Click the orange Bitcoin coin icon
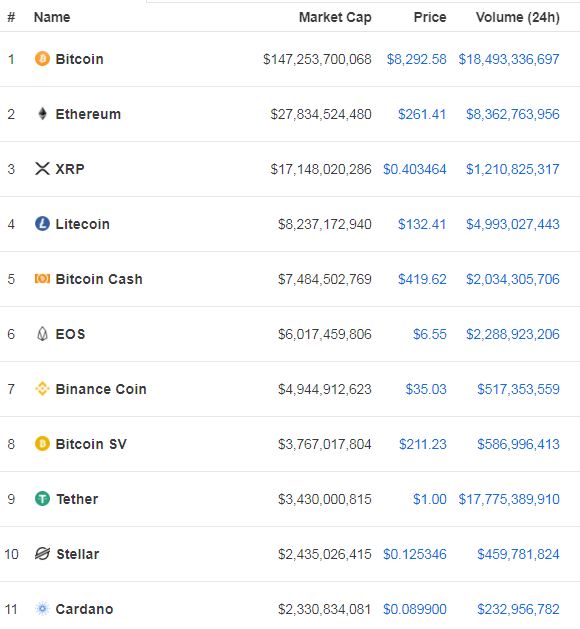 (x=42, y=59)
